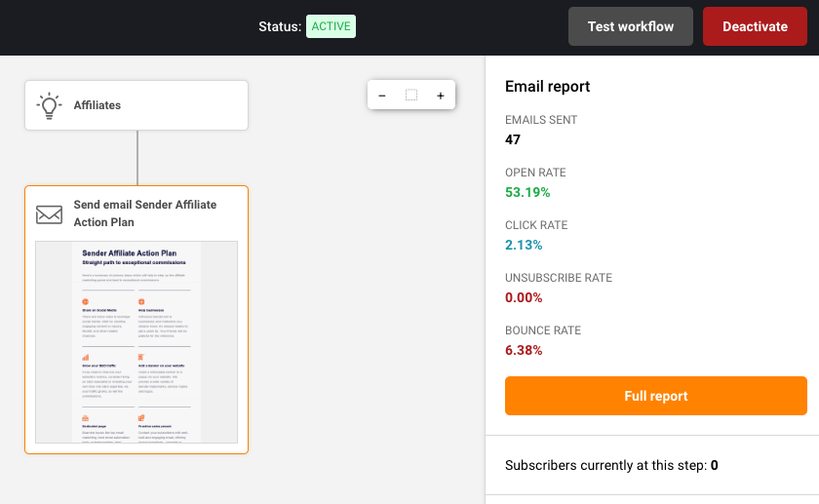Click the Subscribers currently at this step text
This screenshot has width=819, height=504.
click(604, 465)
